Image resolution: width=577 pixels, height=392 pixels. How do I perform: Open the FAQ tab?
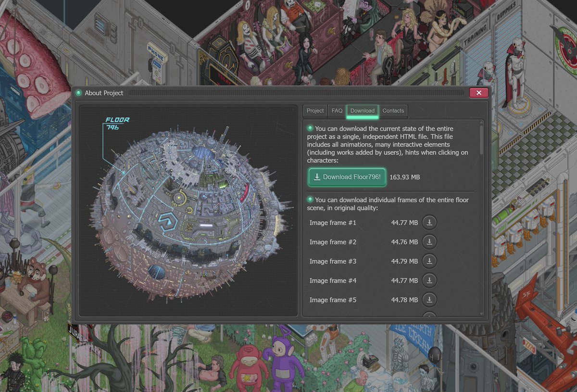tap(337, 111)
